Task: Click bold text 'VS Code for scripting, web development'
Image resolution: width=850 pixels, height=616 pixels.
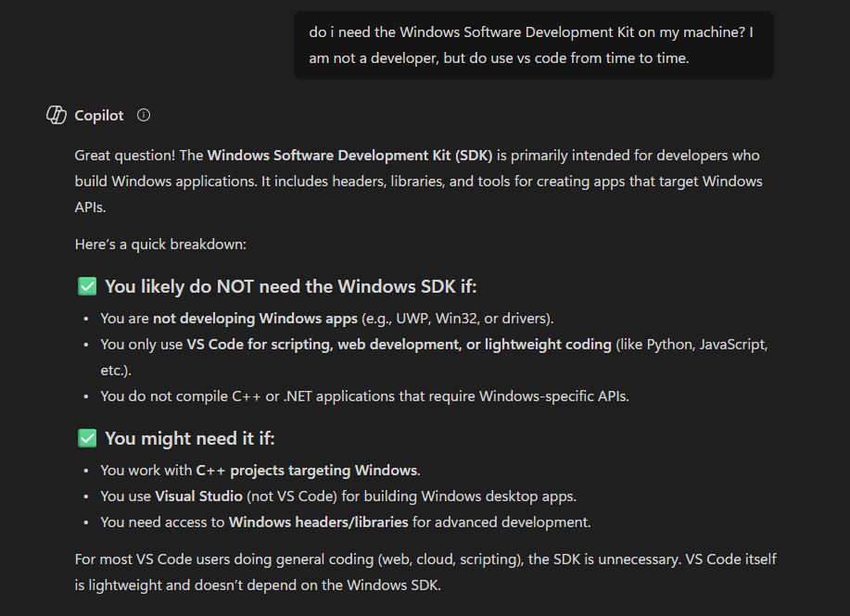Action: coord(320,344)
